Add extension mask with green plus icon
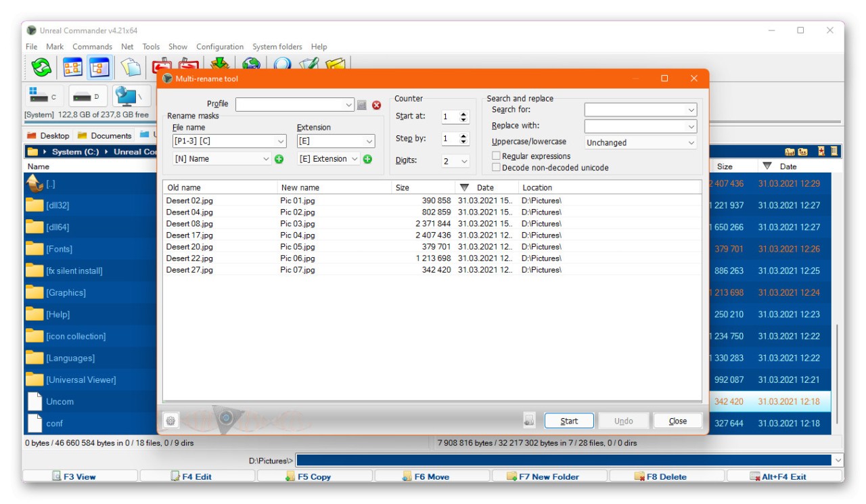 point(367,159)
